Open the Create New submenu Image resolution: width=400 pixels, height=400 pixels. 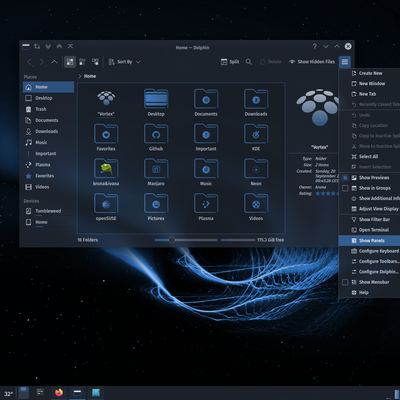coord(369,73)
